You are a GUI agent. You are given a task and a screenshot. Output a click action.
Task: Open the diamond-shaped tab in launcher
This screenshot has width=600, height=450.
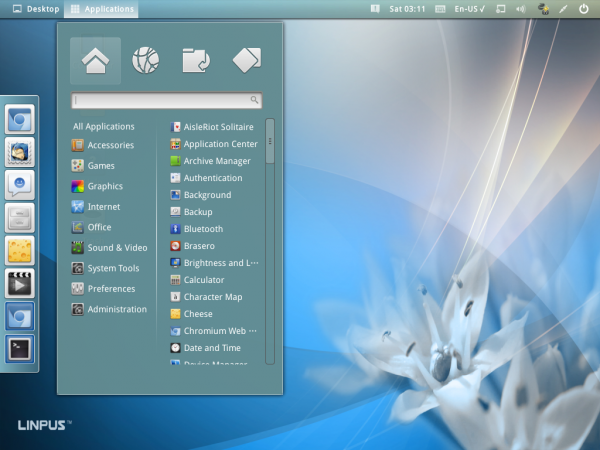[x=247, y=60]
